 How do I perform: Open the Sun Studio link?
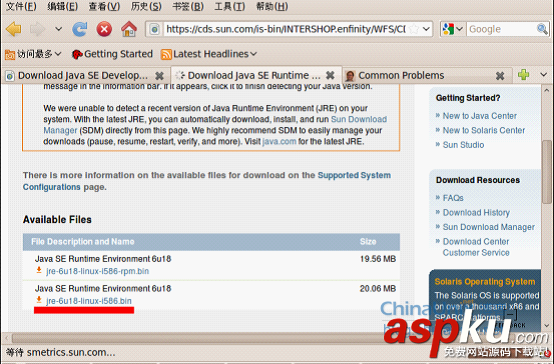click(463, 145)
